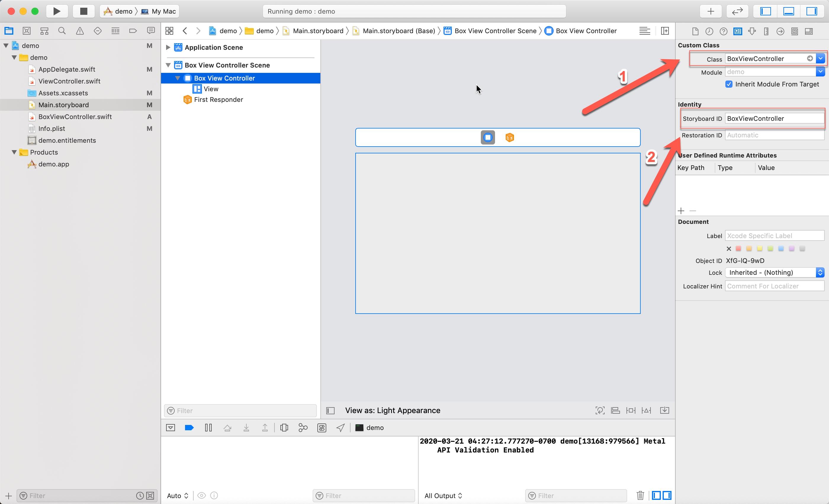
Task: Toggle the document outline visibility
Action: (x=330, y=410)
